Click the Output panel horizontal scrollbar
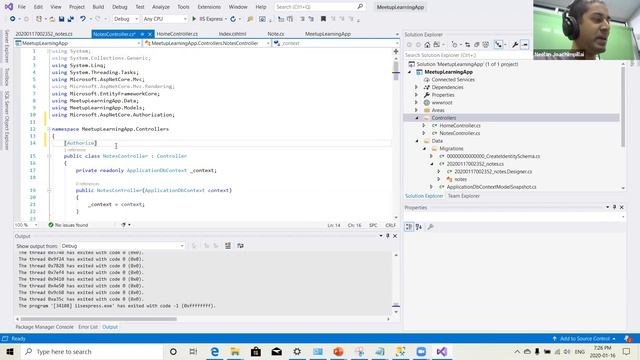Viewport: 640px width, 360px height. coord(99,319)
